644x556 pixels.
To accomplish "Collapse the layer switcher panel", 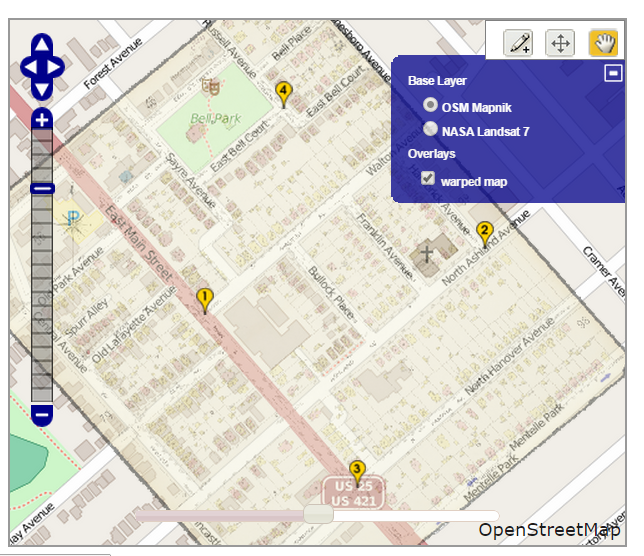I will click(613, 72).
